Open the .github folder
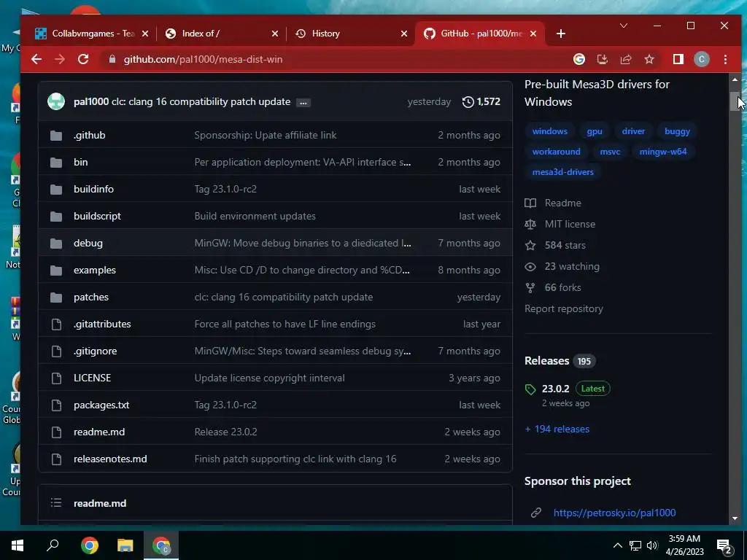Screen dimensions: 747x560 click(x=90, y=135)
